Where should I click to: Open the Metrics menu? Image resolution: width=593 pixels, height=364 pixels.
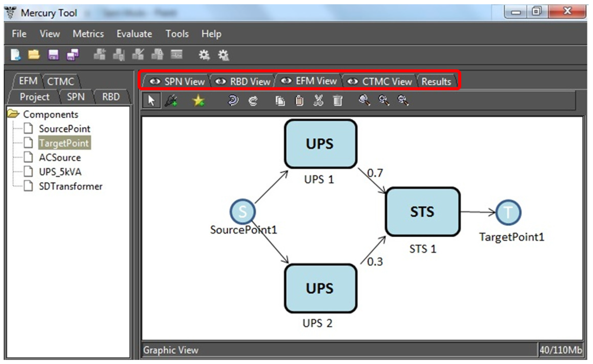pos(88,34)
